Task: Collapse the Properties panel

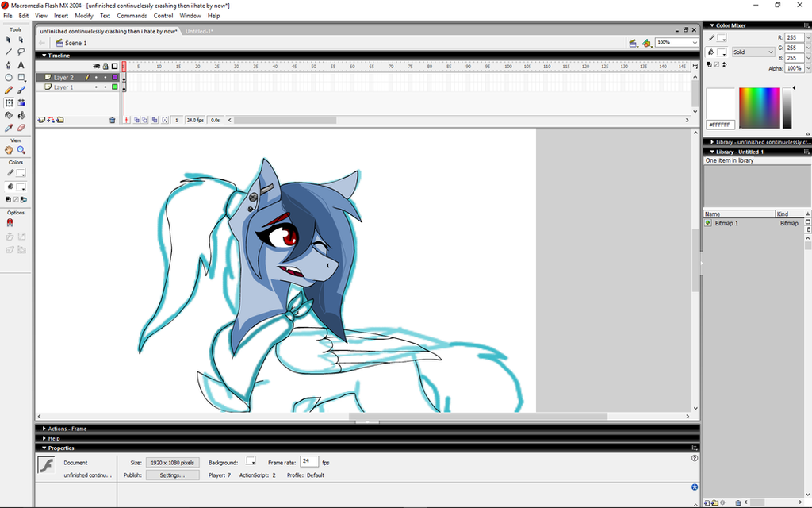Action: point(44,448)
